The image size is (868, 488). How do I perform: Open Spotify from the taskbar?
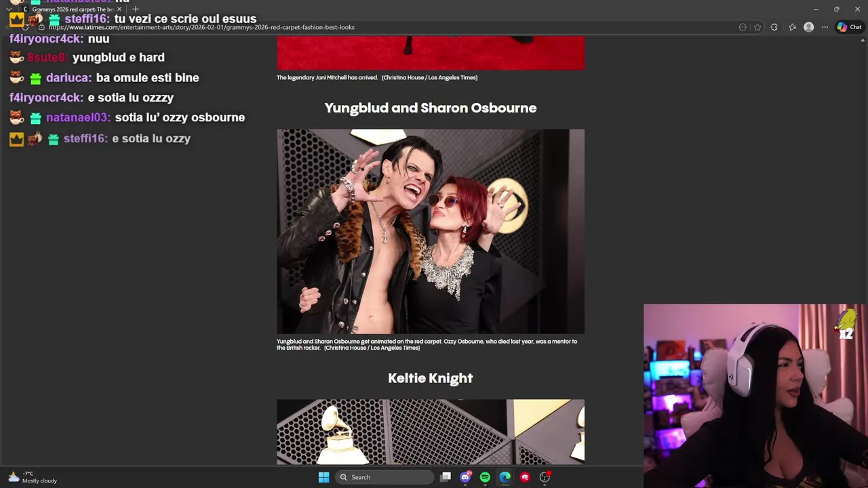coord(485,477)
